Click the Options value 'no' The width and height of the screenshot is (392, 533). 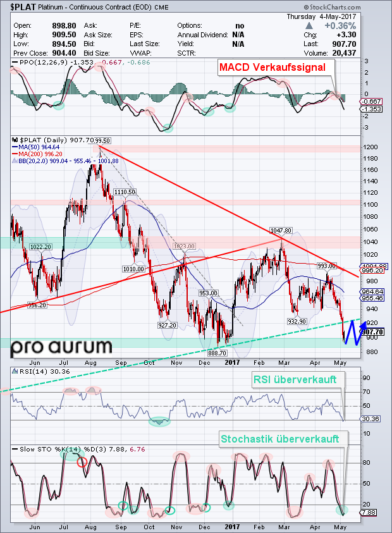240,26
